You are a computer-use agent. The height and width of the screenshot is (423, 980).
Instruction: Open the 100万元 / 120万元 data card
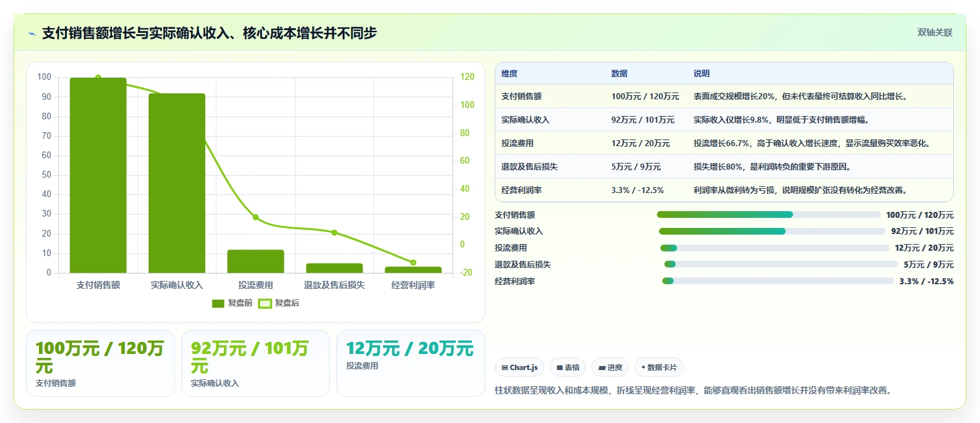(x=101, y=363)
